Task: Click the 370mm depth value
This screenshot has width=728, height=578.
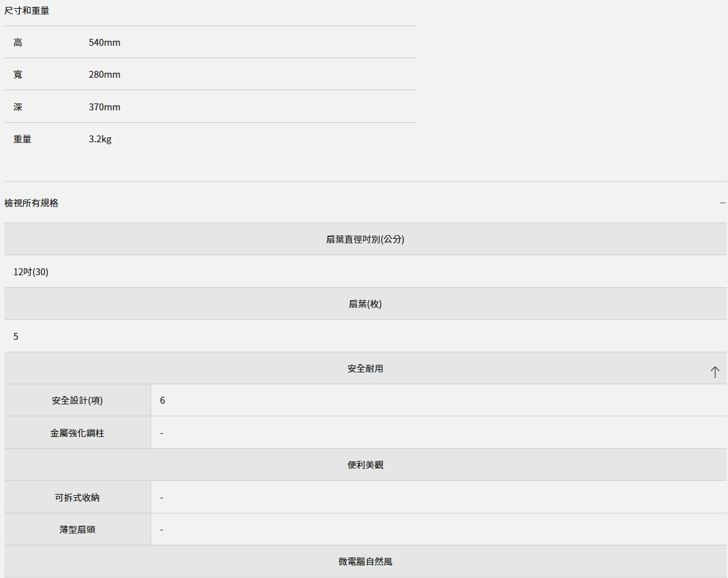Action: tap(104, 107)
